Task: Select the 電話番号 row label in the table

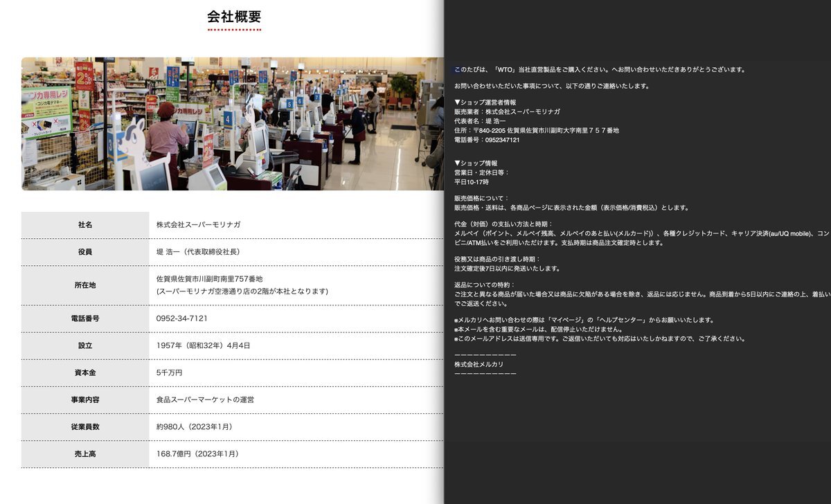Action: pos(85,318)
